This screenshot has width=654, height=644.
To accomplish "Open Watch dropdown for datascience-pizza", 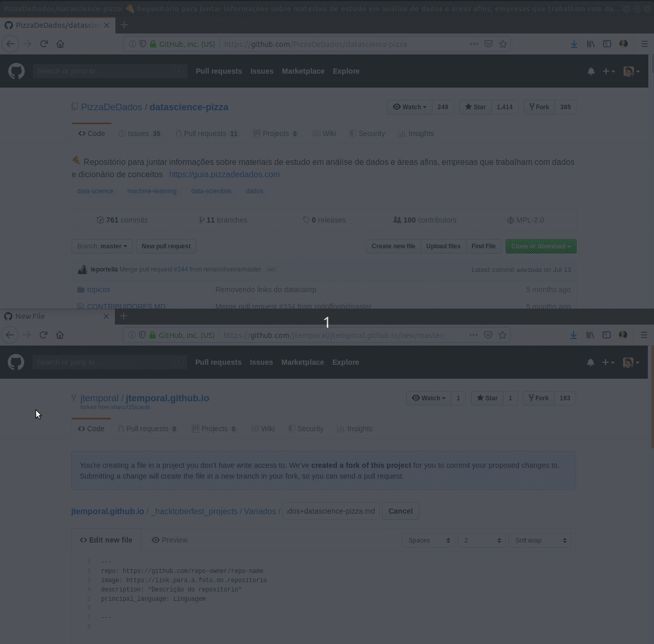I will tap(410, 107).
